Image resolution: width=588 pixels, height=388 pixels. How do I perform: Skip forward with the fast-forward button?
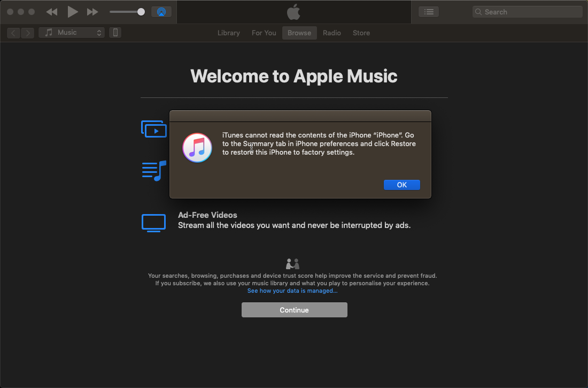tap(92, 12)
